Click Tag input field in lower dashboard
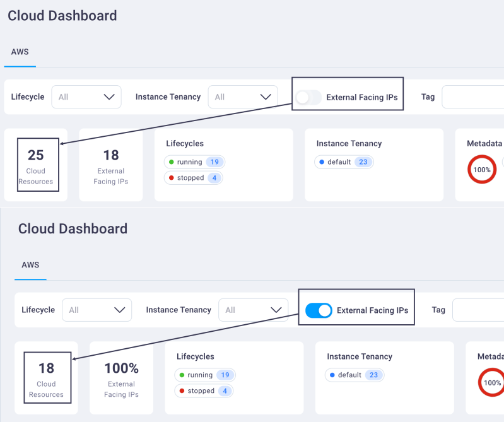Image resolution: width=504 pixels, height=422 pixels. (x=478, y=310)
